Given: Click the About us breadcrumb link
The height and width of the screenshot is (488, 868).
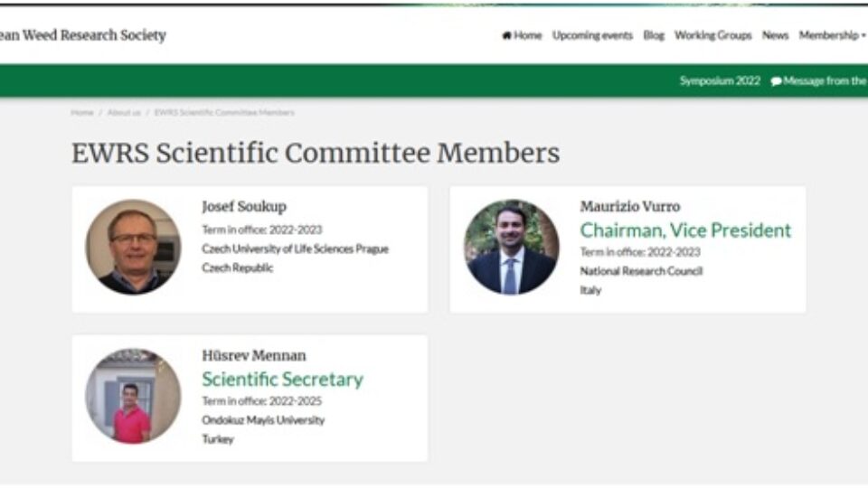Looking at the screenshot, I should tap(124, 113).
